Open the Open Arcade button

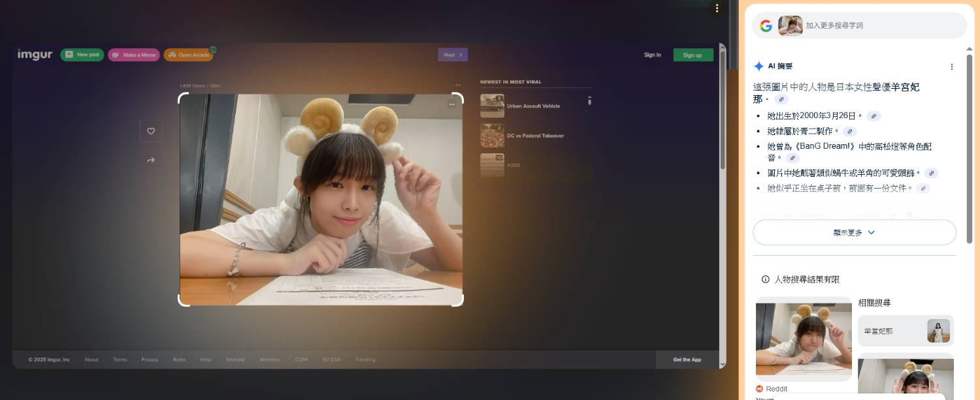pyautogui.click(x=189, y=55)
